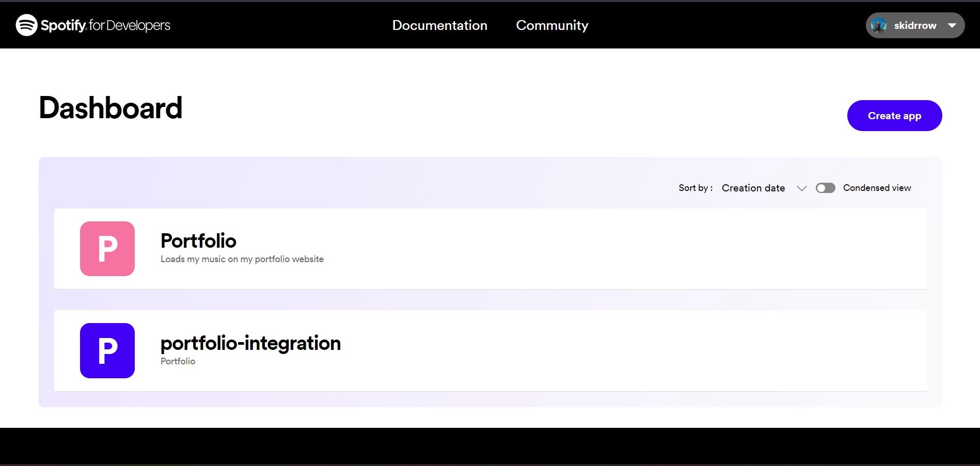Click the skidrow username
Image resolution: width=980 pixels, height=466 pixels.
(915, 25)
